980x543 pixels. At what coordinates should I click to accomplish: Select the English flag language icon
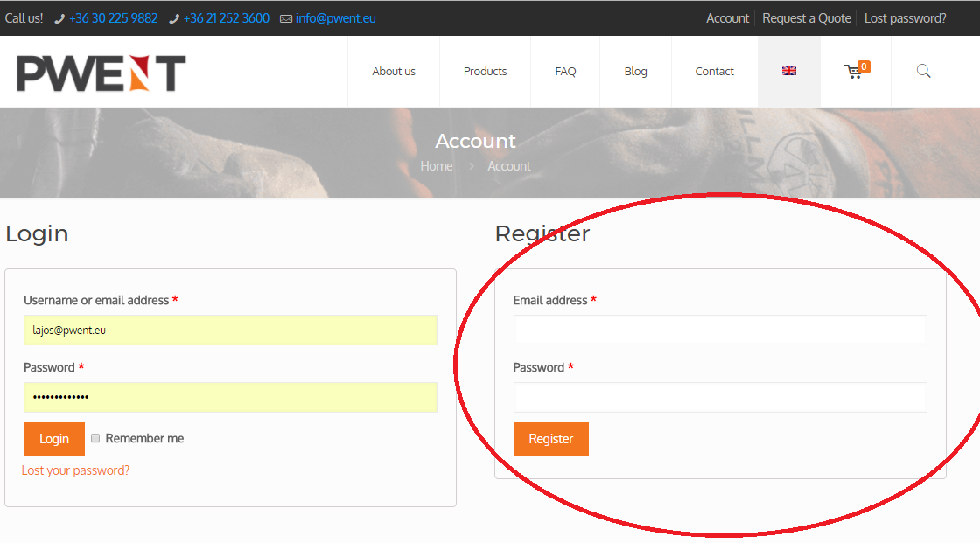789,71
